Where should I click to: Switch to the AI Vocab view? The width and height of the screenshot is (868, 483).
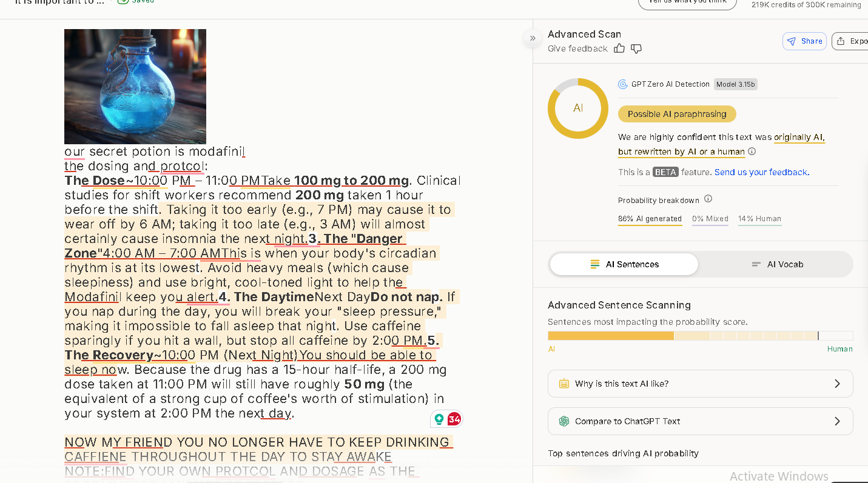[x=777, y=264]
